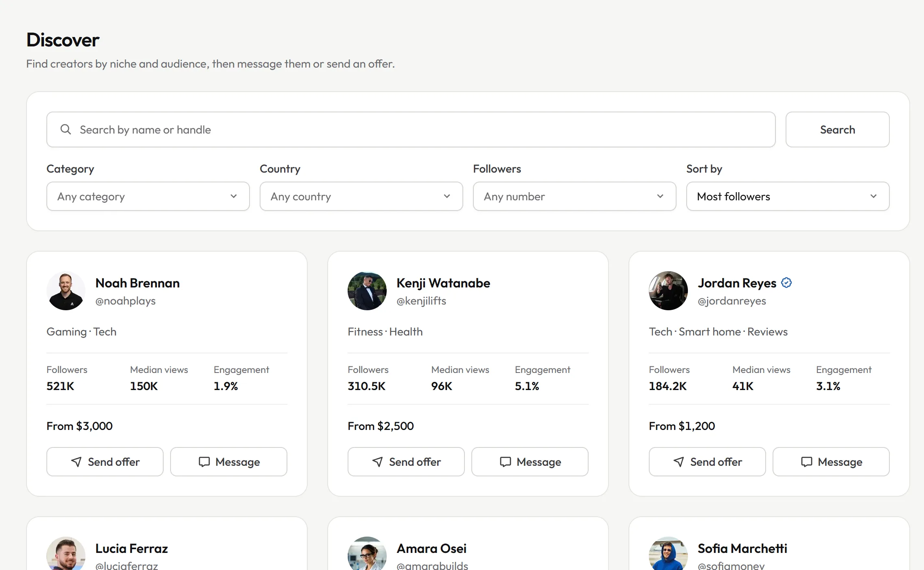Open Kenji Watanabe's avatar
The width and height of the screenshot is (924, 570).
[367, 291]
